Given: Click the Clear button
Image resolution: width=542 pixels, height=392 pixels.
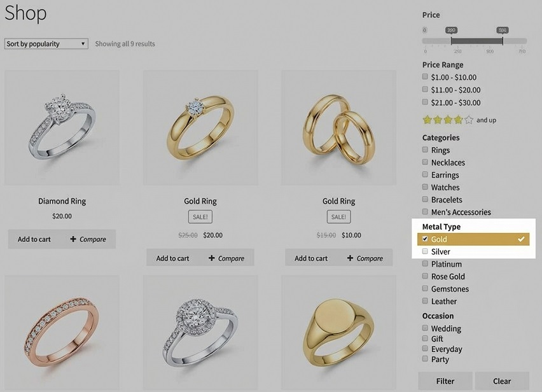Looking at the screenshot, I should 502,381.
